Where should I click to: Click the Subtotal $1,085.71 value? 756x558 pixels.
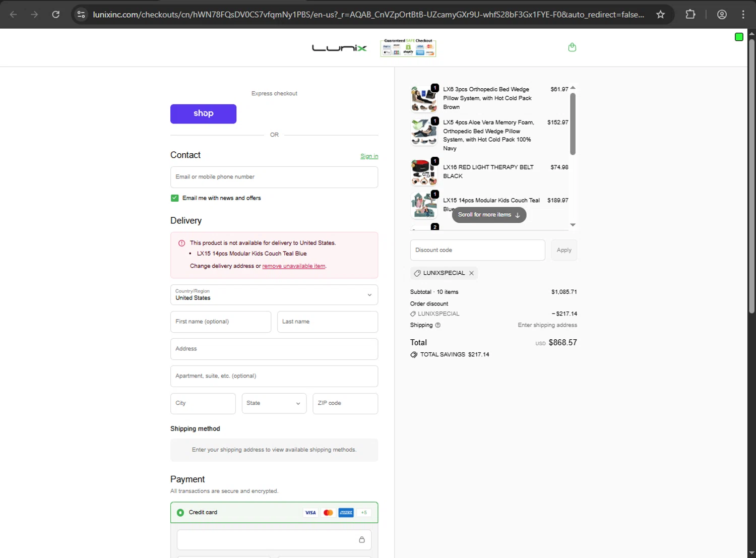tap(564, 292)
